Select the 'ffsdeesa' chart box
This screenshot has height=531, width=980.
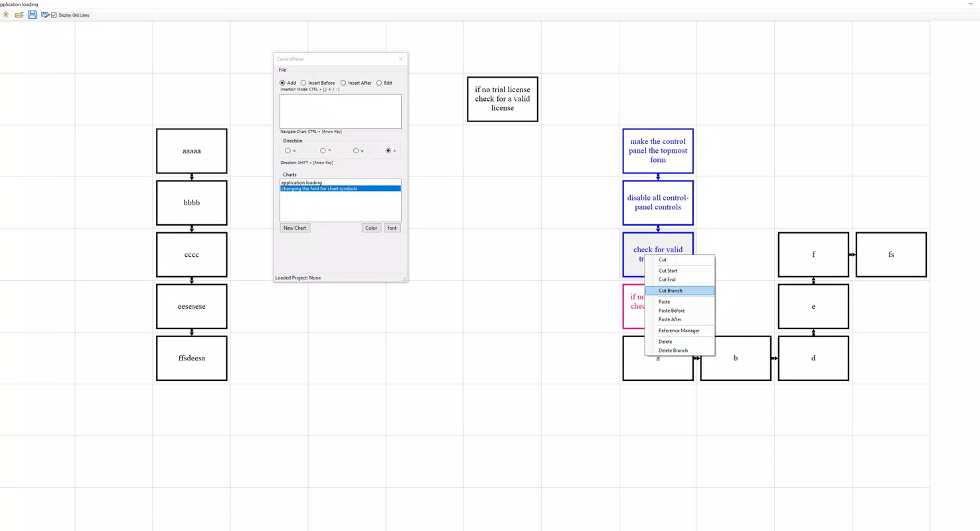(192, 358)
